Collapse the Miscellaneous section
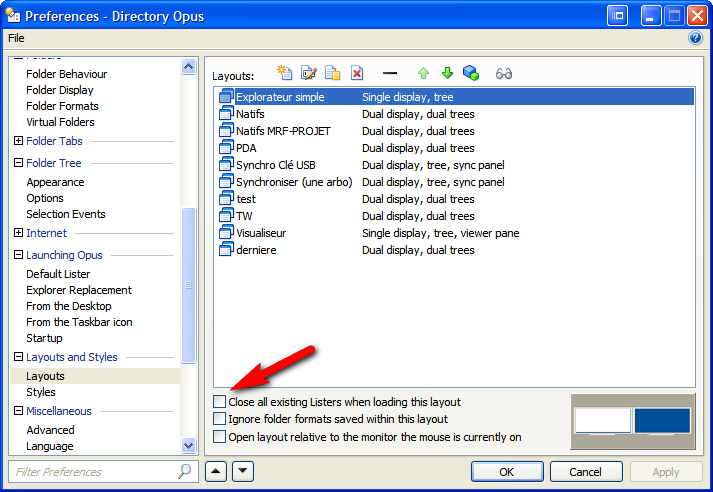This screenshot has width=713, height=492. 18,411
